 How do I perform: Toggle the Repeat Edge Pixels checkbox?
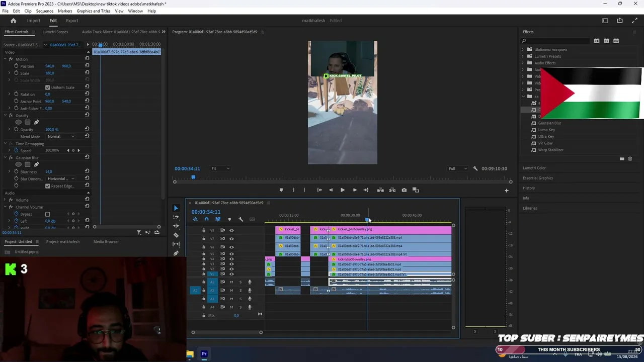pos(48,186)
